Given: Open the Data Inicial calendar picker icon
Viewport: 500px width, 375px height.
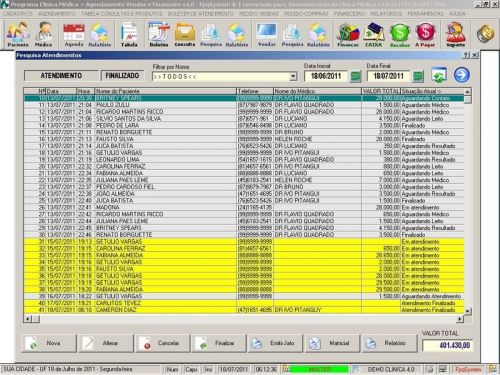Looking at the screenshot, I should 356,76.
